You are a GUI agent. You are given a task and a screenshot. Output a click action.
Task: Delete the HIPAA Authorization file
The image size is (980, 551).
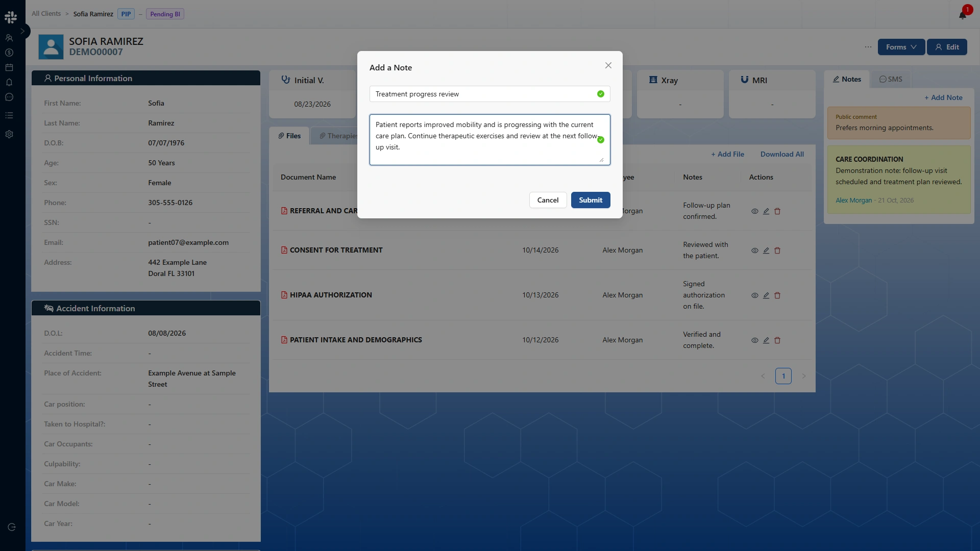pos(777,295)
